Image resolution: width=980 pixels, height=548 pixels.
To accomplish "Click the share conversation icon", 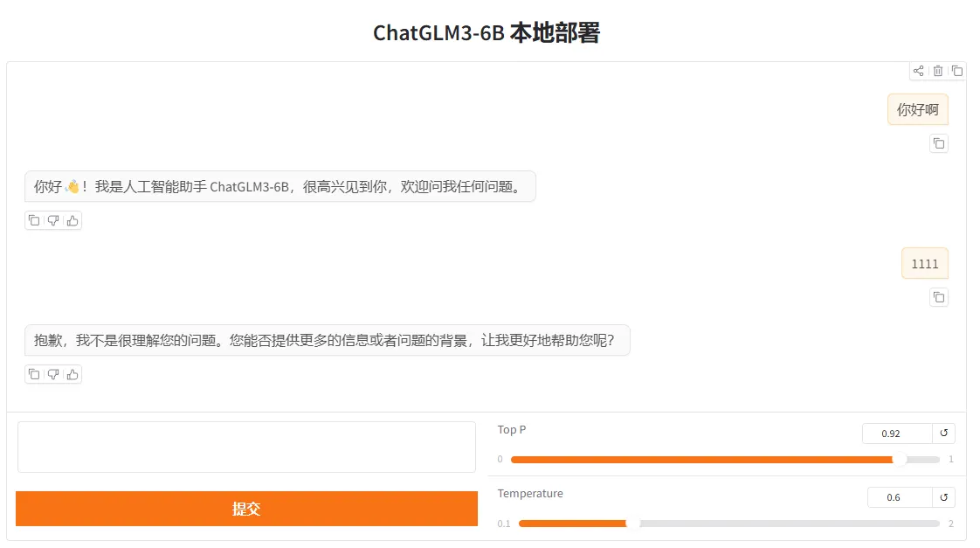I will pos(918,71).
